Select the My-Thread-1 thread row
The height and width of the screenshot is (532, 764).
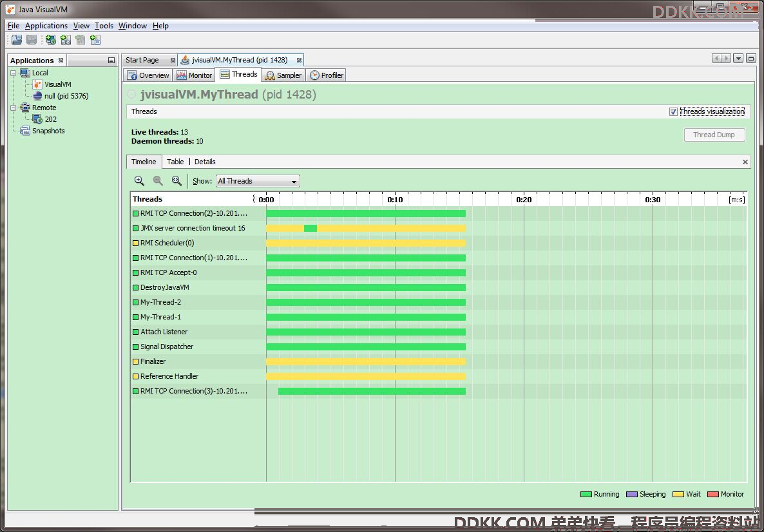point(439,317)
